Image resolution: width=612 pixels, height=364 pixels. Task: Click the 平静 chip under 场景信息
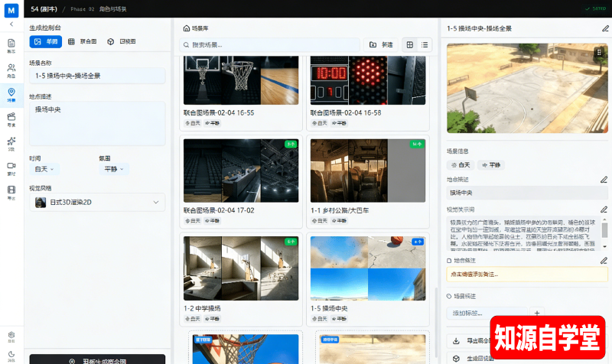tap(491, 165)
